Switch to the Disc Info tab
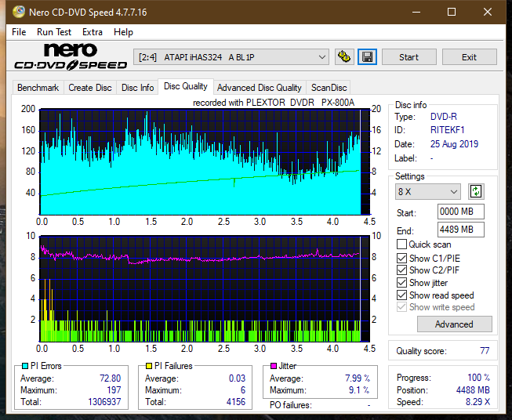512x420 pixels. pos(137,88)
